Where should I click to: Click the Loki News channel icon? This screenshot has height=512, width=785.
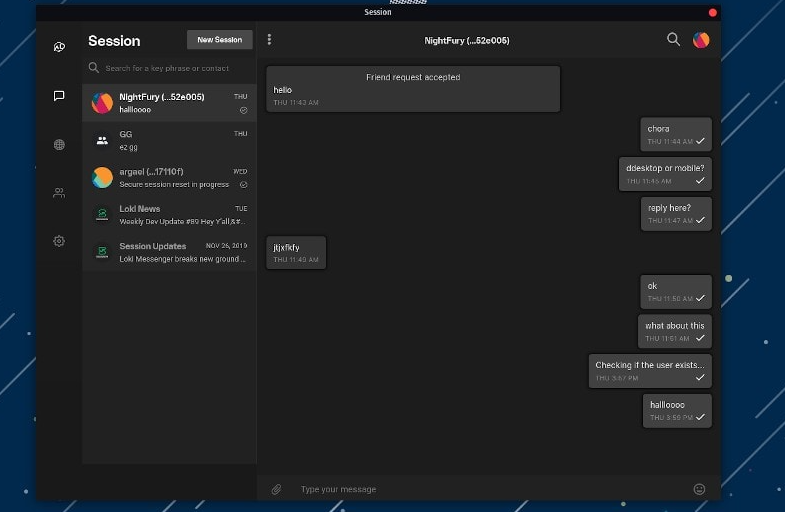tap(102, 215)
